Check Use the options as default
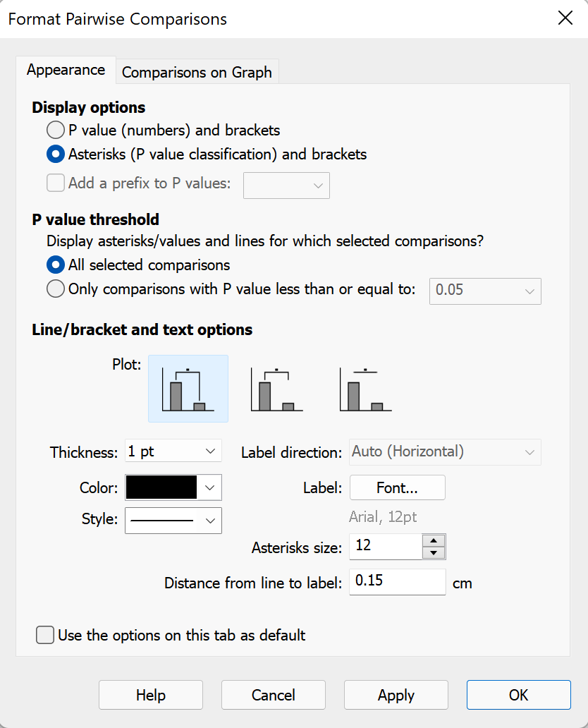Image resolution: width=588 pixels, height=728 pixels. (45, 635)
